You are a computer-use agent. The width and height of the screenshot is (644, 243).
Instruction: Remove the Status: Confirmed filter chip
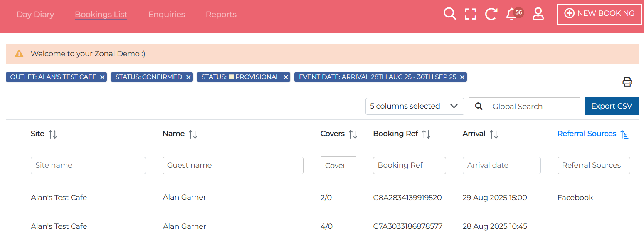pos(188,77)
